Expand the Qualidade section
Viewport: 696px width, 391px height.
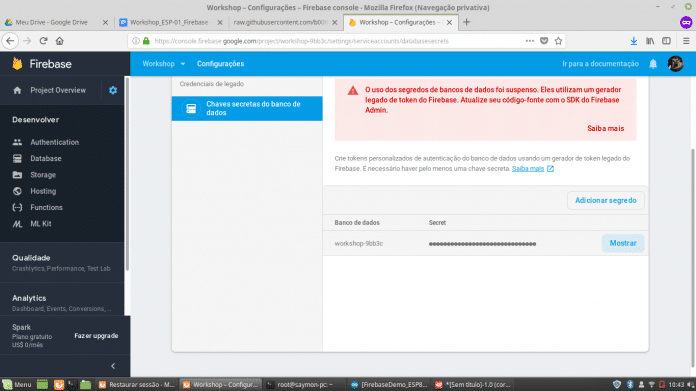point(62,262)
